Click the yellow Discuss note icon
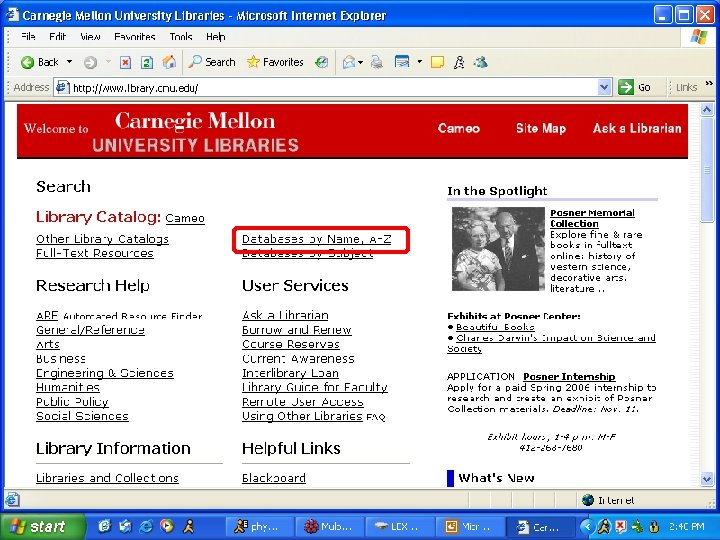This screenshot has width=720, height=540. pyautogui.click(x=437, y=62)
